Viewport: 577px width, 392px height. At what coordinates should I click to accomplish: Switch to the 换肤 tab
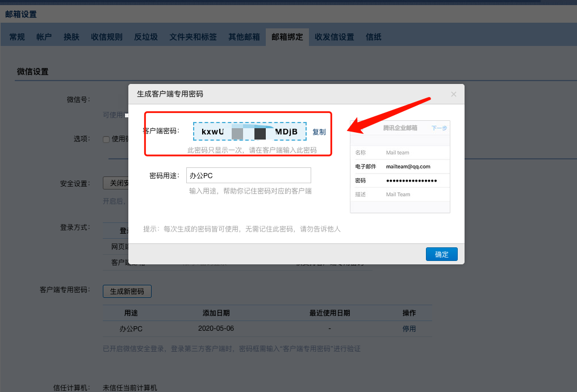click(72, 37)
